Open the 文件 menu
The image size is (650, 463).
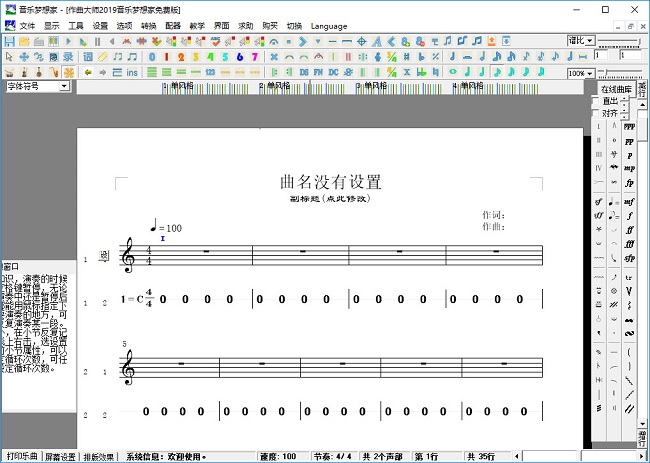click(x=27, y=24)
